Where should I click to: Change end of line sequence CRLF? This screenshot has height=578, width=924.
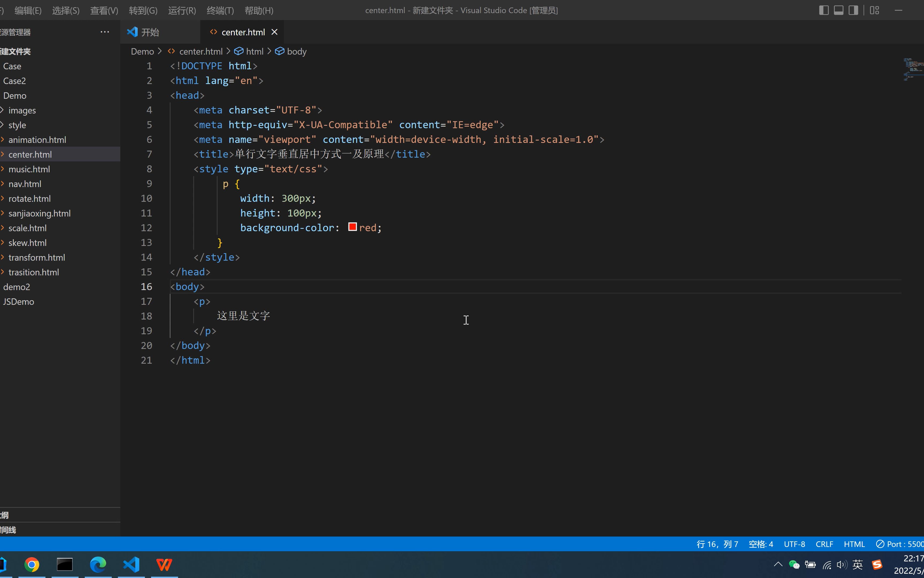pyautogui.click(x=824, y=544)
